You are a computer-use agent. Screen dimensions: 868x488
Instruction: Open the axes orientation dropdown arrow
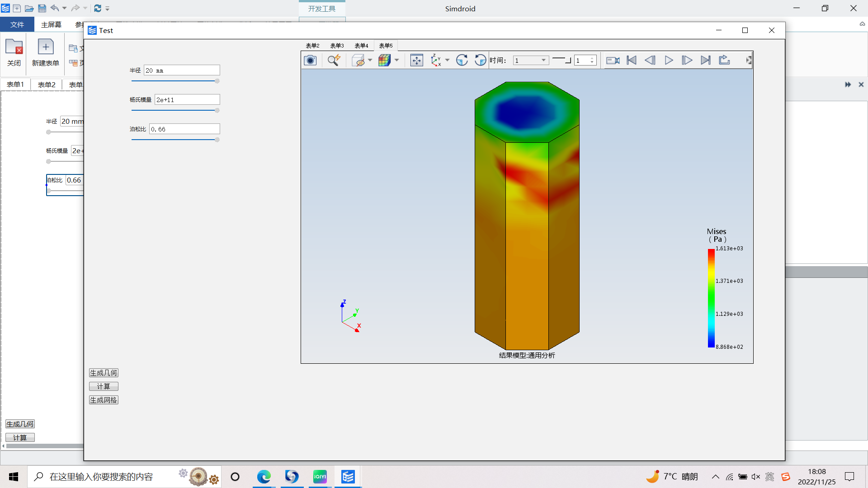pos(447,60)
